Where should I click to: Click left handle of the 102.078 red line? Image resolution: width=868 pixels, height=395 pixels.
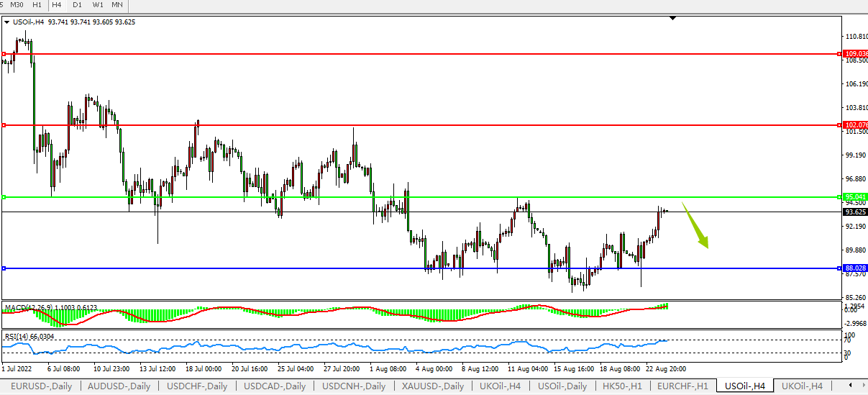tap(4, 125)
